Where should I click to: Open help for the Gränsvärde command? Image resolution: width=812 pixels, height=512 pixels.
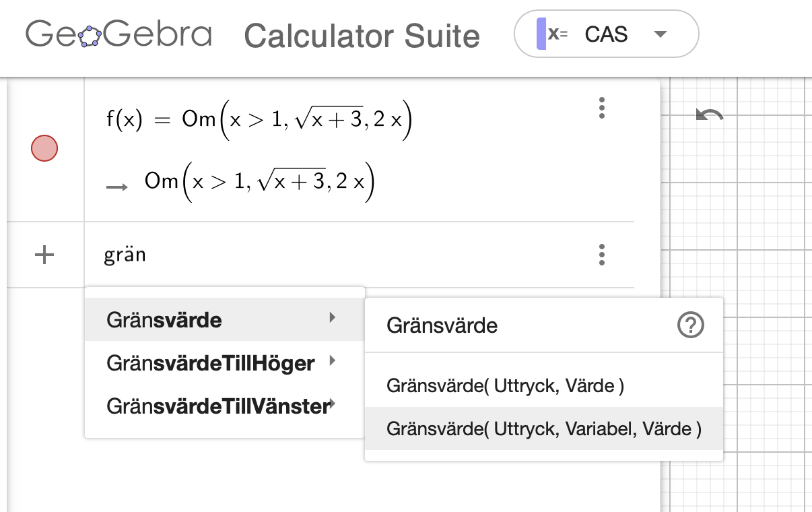pyautogui.click(x=691, y=325)
